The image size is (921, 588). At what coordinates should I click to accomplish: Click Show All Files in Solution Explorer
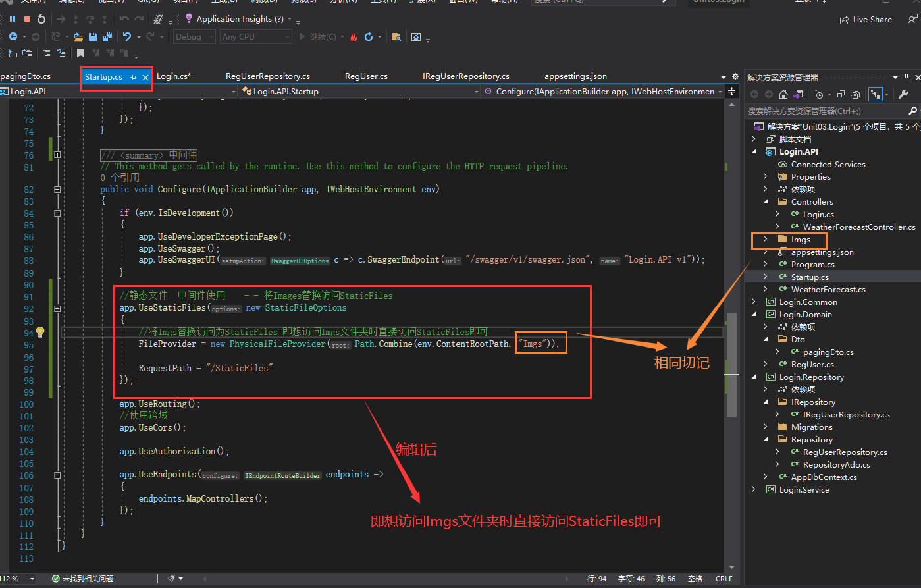pyautogui.click(x=855, y=94)
